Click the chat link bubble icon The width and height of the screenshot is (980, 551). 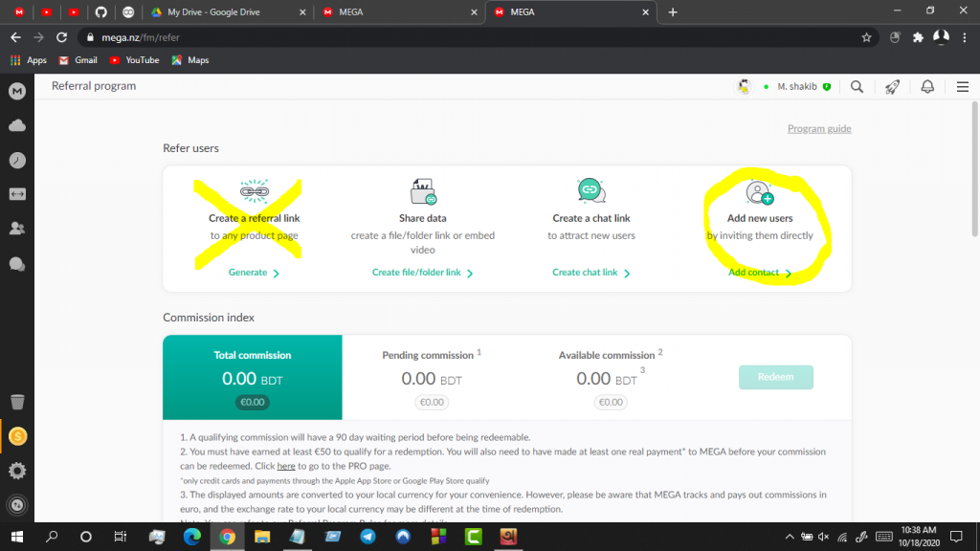point(591,190)
